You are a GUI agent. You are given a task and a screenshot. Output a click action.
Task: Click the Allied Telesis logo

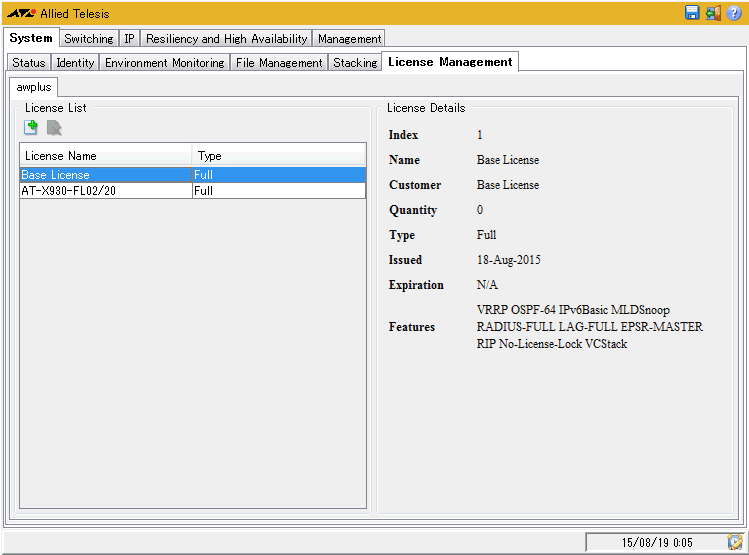pyautogui.click(x=21, y=14)
